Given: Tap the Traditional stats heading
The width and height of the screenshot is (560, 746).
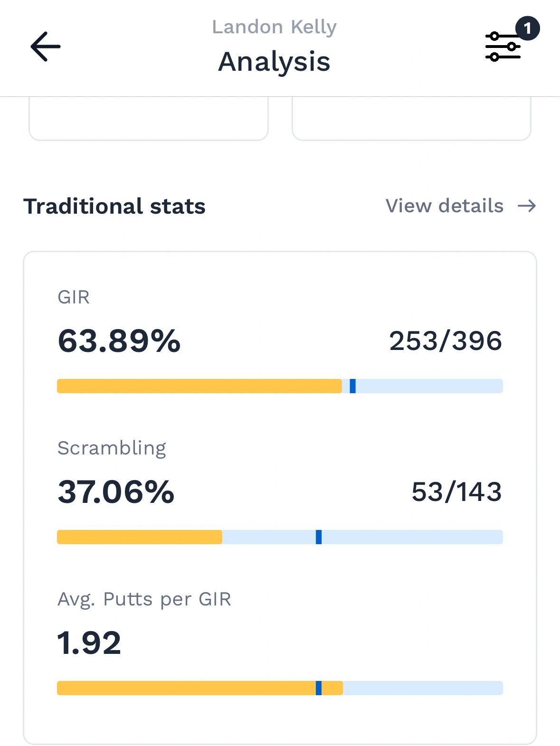Looking at the screenshot, I should tap(114, 206).
